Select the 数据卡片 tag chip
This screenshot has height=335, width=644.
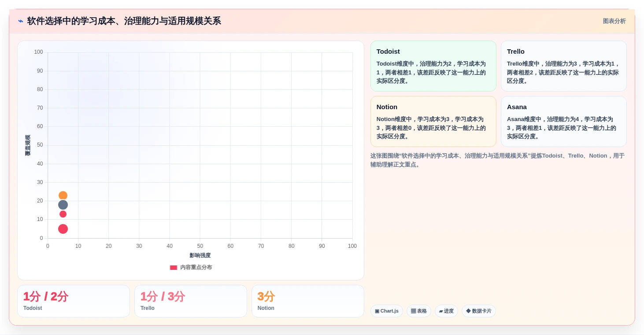(479, 311)
